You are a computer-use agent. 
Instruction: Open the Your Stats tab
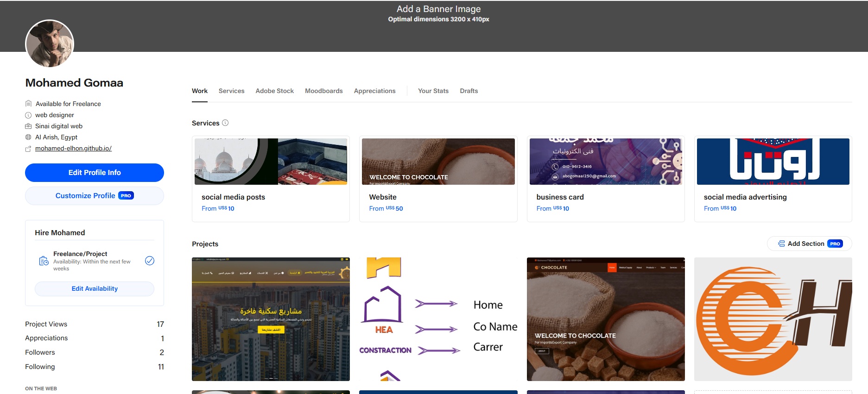point(433,91)
